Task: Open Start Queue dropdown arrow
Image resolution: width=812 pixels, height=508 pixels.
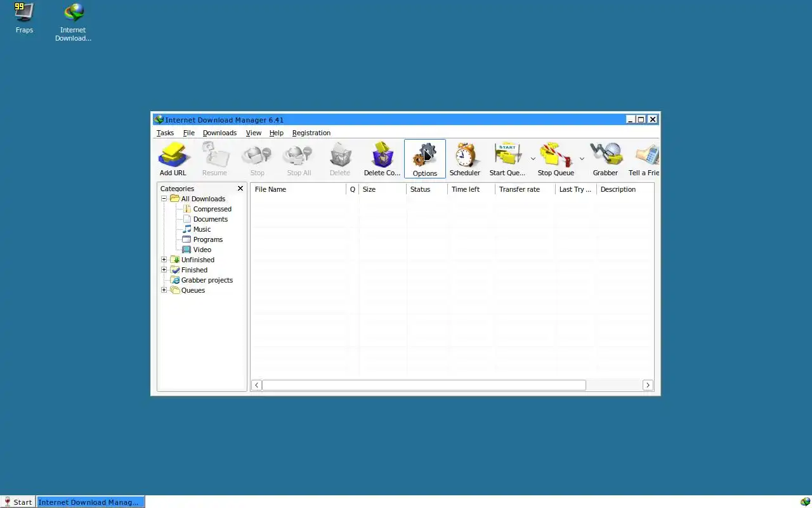Action: click(533, 159)
